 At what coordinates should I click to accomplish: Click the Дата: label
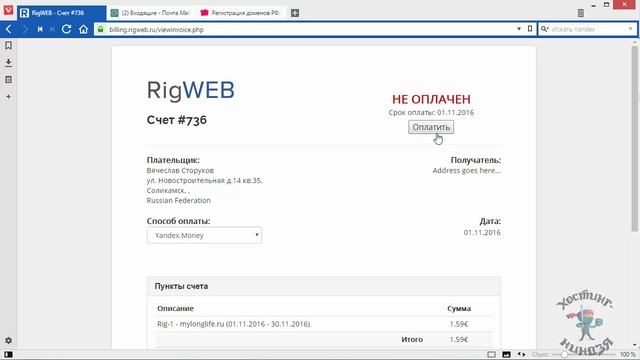[x=490, y=221]
